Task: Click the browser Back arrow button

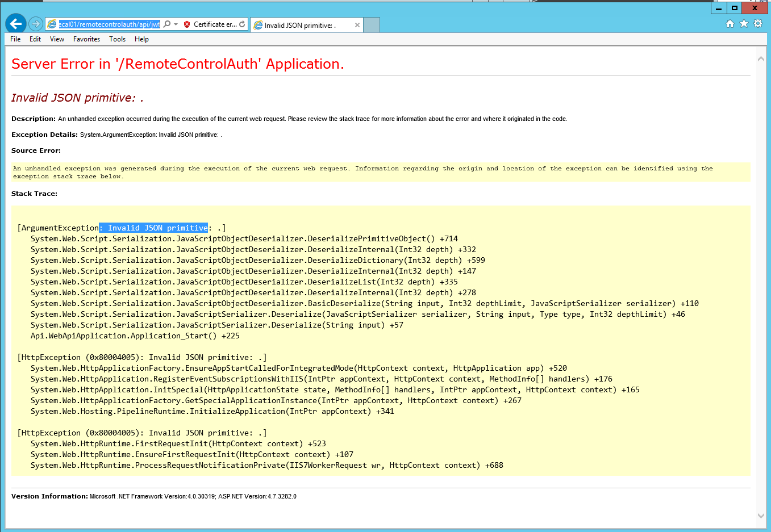Action: 16,24
